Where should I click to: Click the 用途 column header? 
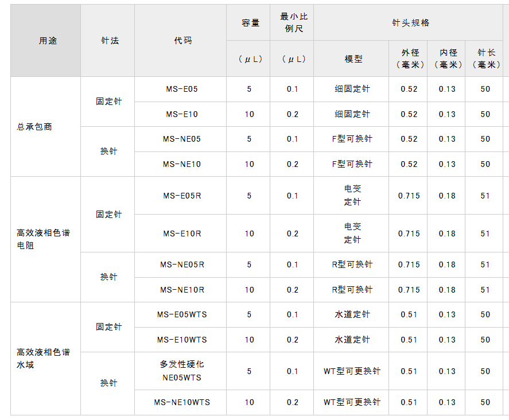click(x=48, y=41)
